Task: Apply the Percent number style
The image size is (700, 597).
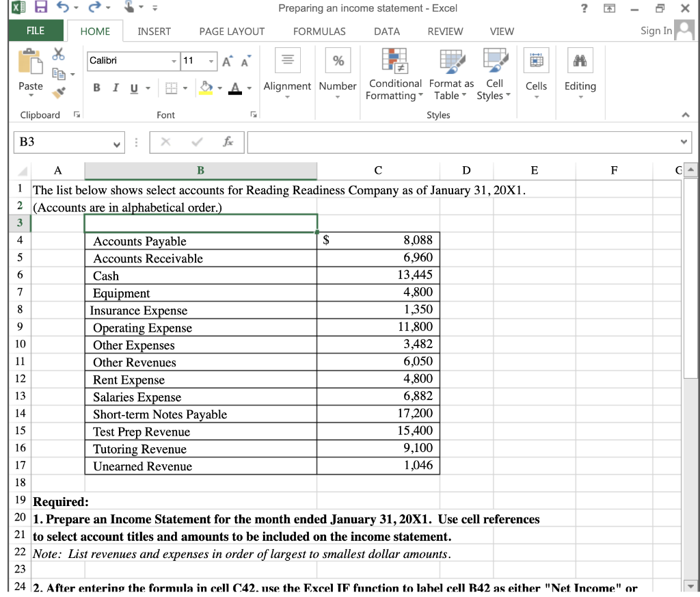Action: click(x=338, y=60)
